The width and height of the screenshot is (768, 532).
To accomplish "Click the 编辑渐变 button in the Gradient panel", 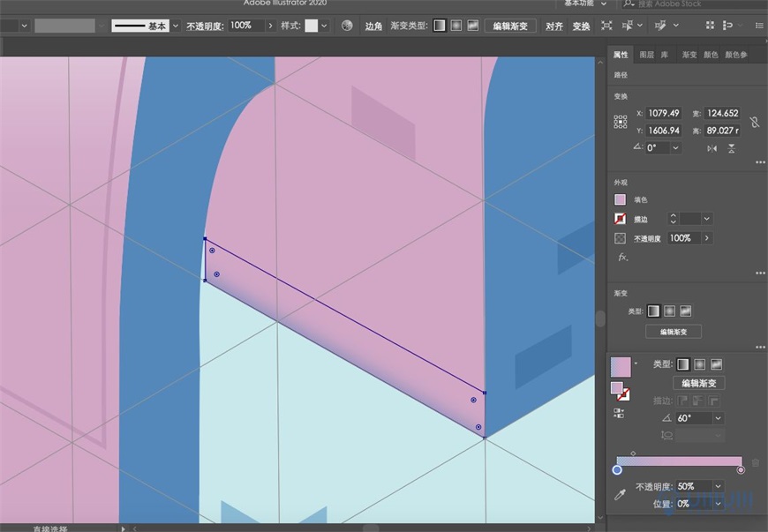I will (x=700, y=383).
